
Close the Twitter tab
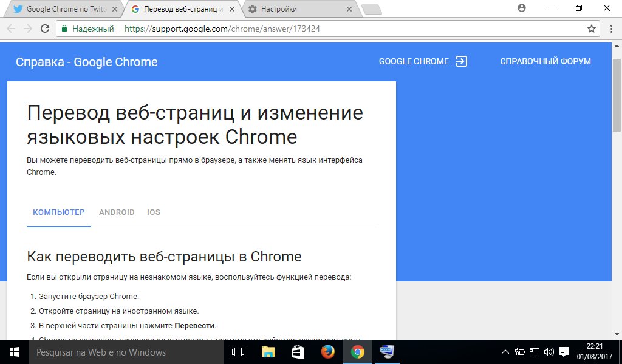115,9
